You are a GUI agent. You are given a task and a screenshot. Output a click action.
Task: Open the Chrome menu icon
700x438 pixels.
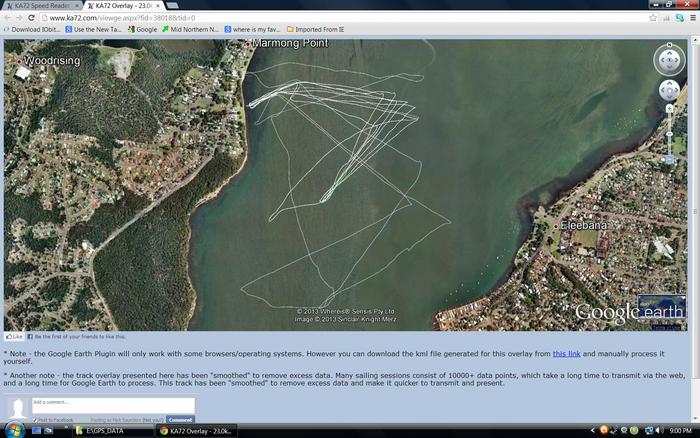(691, 18)
